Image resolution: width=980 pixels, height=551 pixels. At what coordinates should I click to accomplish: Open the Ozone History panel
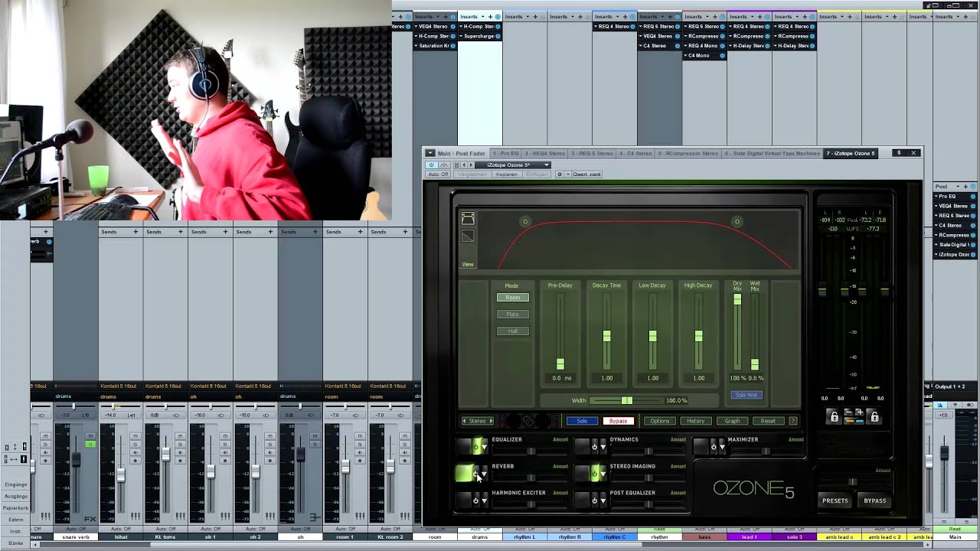point(695,421)
